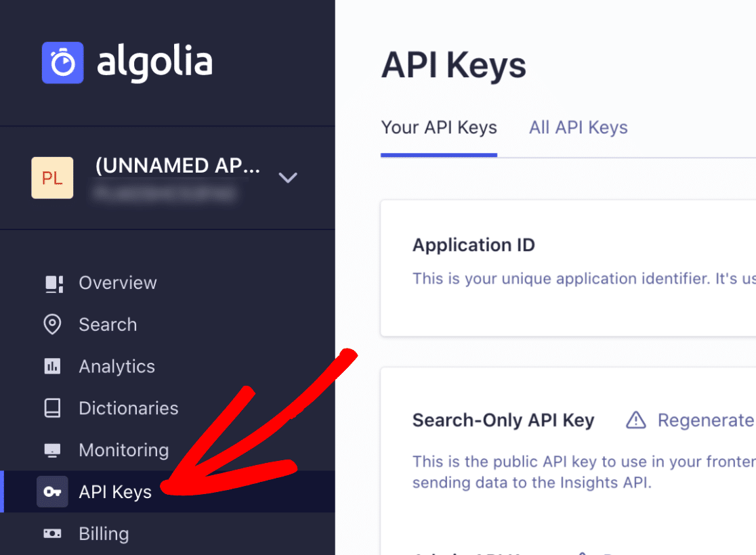This screenshot has width=756, height=555.
Task: Click the warning triangle beside Regenerate
Action: [635, 420]
